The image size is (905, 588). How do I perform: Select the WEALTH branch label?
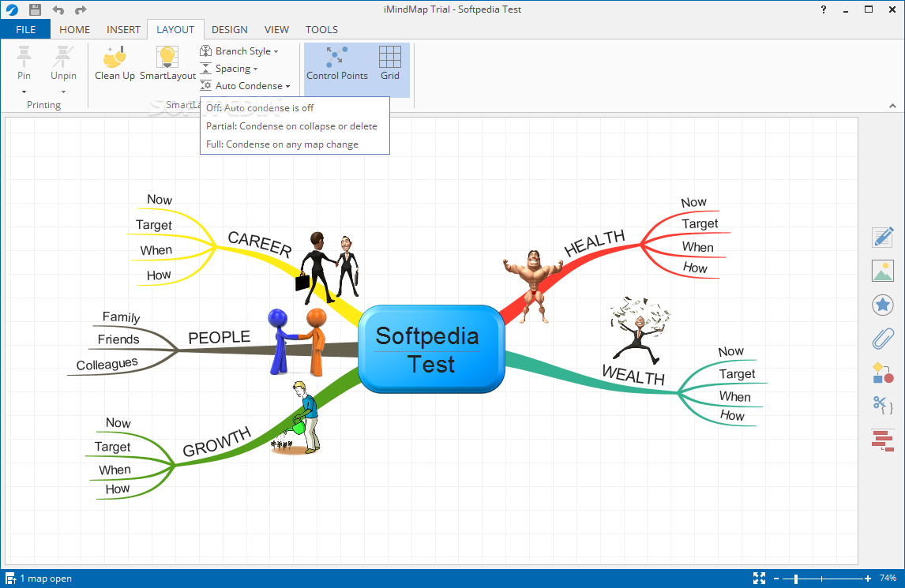[x=633, y=375]
